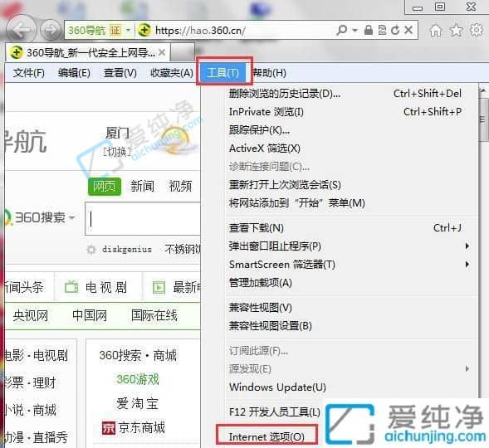Click the 电影 category link
Image resolution: width=489 pixels, height=448 pixels.
tap(13, 355)
